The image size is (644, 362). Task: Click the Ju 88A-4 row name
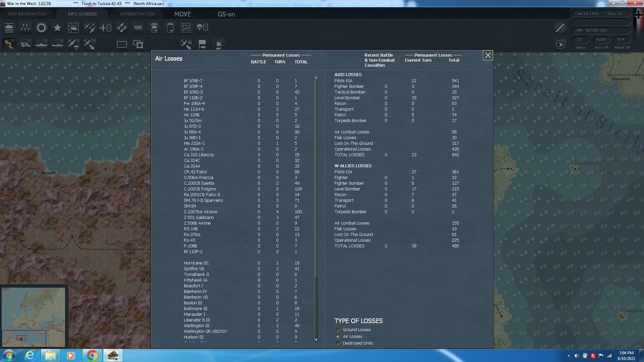coord(192,132)
